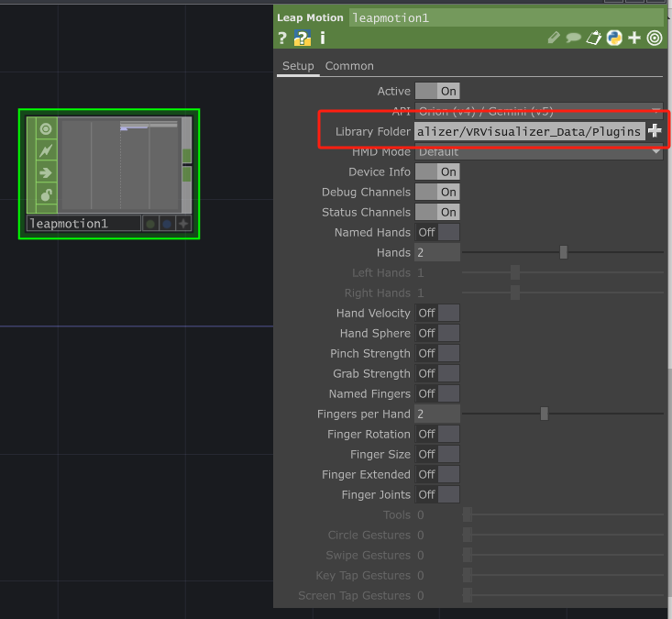Toggle the Device Info switch

pyautogui.click(x=437, y=171)
